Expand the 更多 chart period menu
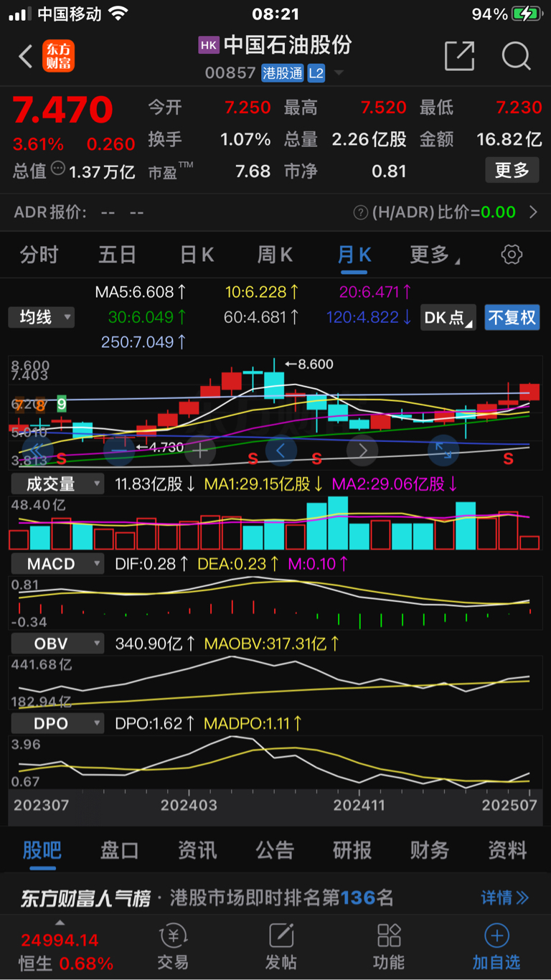551x980 pixels. tap(435, 255)
